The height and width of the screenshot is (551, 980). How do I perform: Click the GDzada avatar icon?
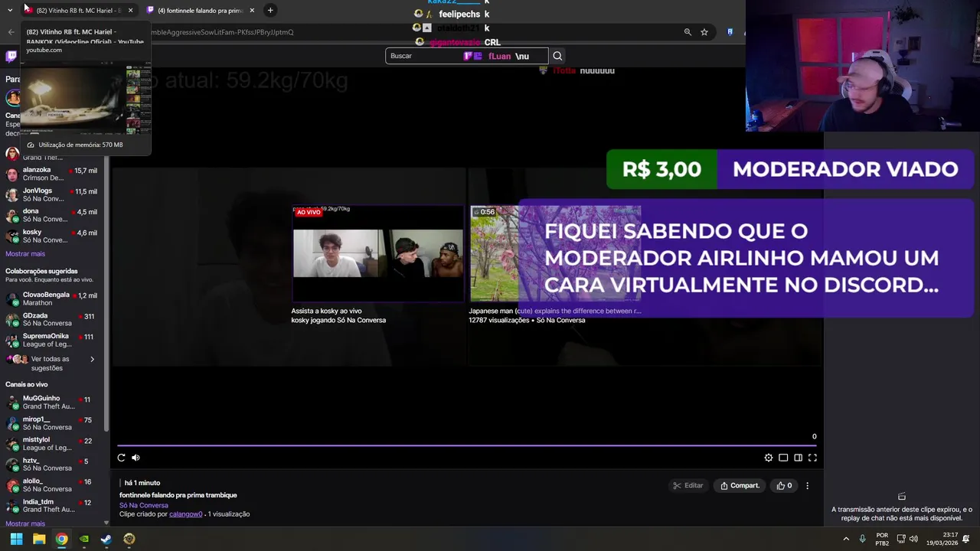pyautogui.click(x=12, y=320)
